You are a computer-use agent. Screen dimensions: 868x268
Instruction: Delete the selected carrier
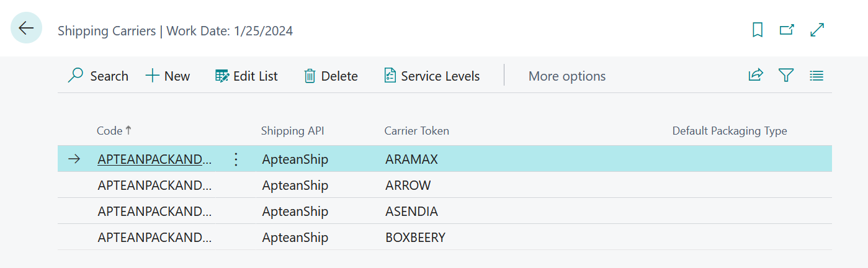pyautogui.click(x=331, y=76)
